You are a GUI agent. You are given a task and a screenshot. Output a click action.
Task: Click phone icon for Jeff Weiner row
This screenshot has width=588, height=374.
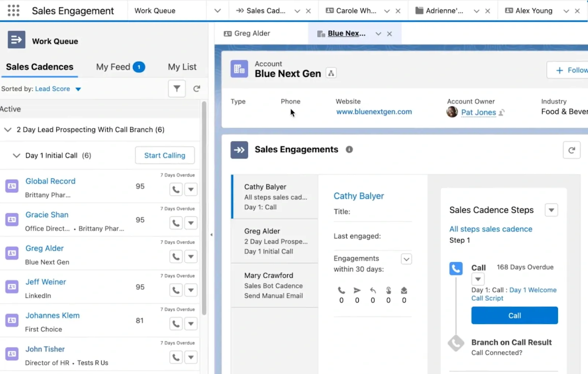[x=176, y=291]
